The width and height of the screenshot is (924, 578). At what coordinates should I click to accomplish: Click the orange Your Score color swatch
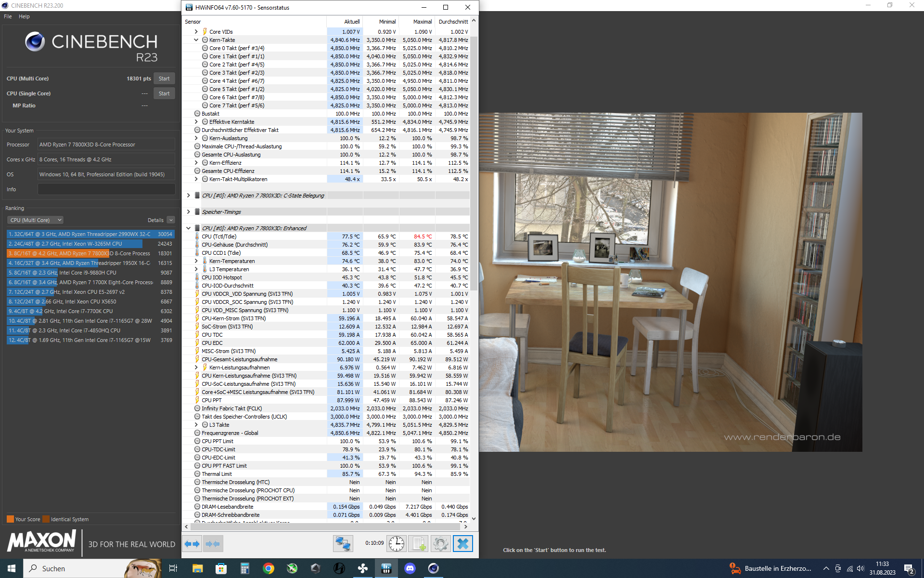[11, 519]
